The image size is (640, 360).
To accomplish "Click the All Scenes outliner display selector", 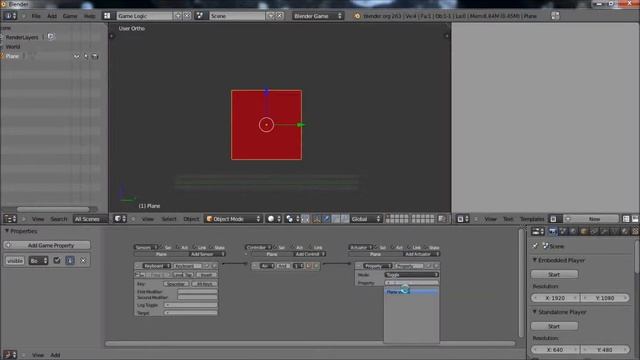I will coord(89,219).
